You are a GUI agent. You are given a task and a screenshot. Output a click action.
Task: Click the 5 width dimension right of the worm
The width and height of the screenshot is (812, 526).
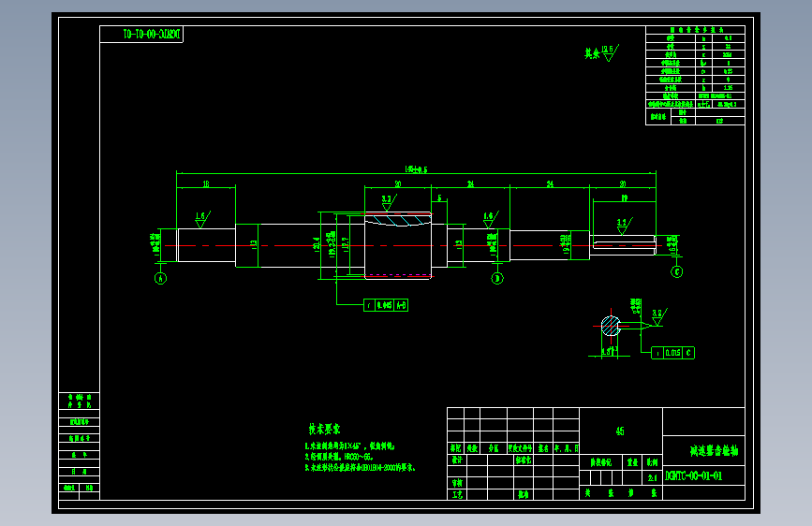(439, 198)
